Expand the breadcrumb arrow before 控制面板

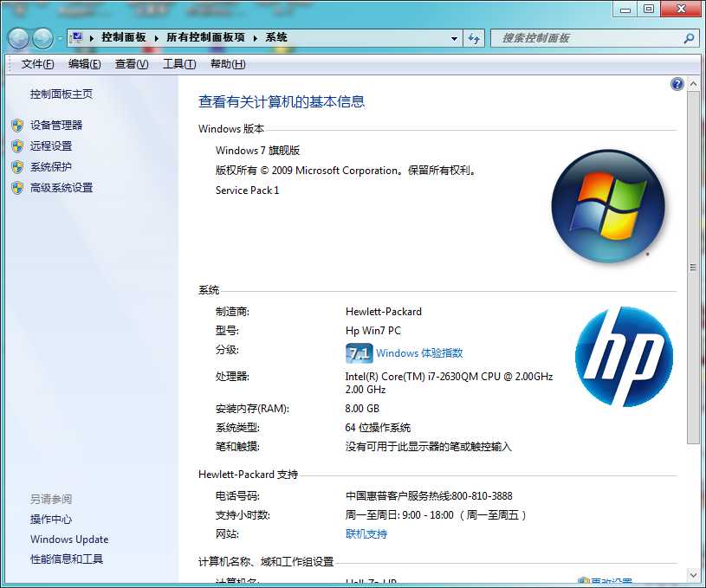[92, 38]
